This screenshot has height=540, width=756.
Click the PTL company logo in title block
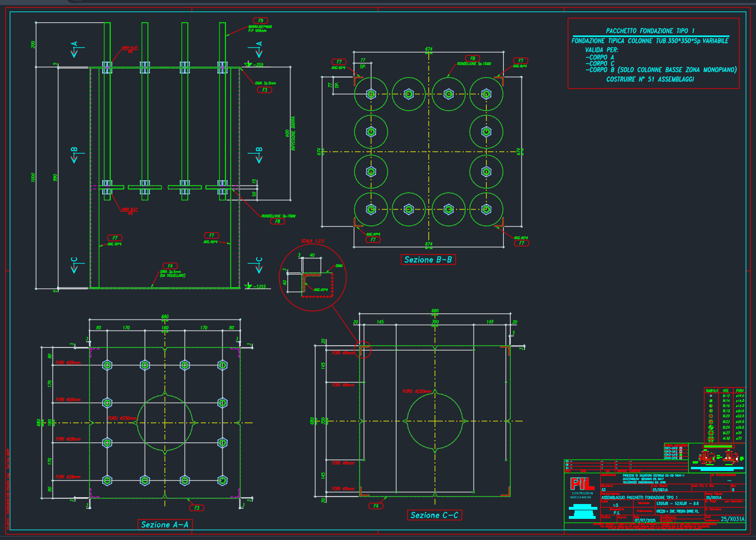[582, 483]
